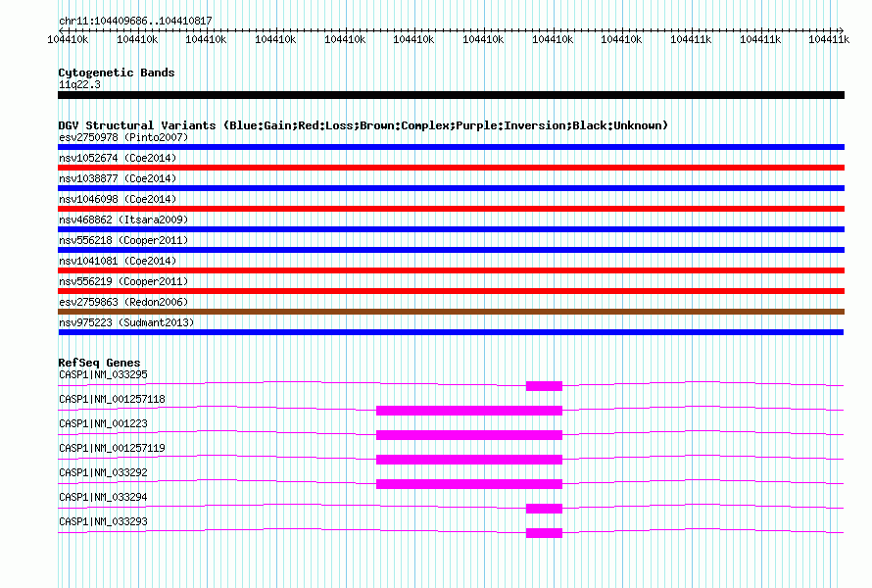Open the CASP1|NM_001257118 transcript label
The height and width of the screenshot is (588, 872).
point(112,400)
